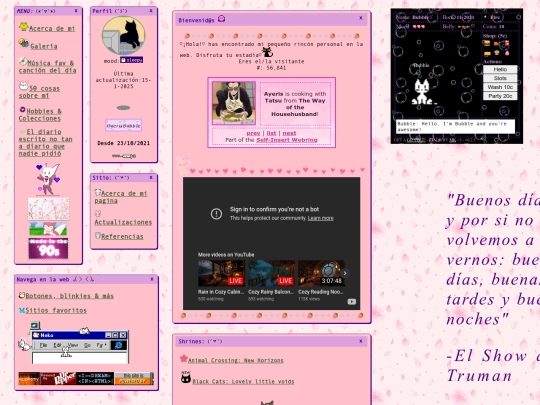The width and height of the screenshot is (540, 405).
Task: Open the webring list link
Action: pos(271,133)
